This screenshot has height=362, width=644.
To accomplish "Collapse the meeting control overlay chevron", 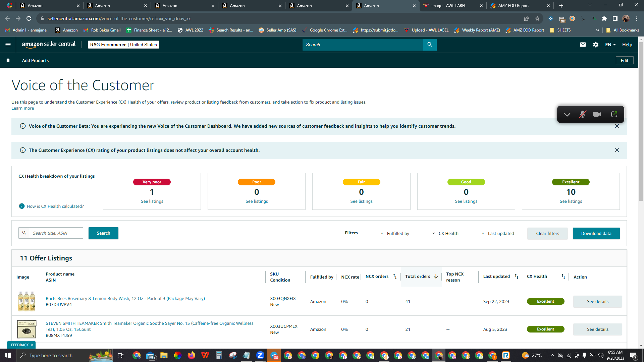I will pos(567,115).
